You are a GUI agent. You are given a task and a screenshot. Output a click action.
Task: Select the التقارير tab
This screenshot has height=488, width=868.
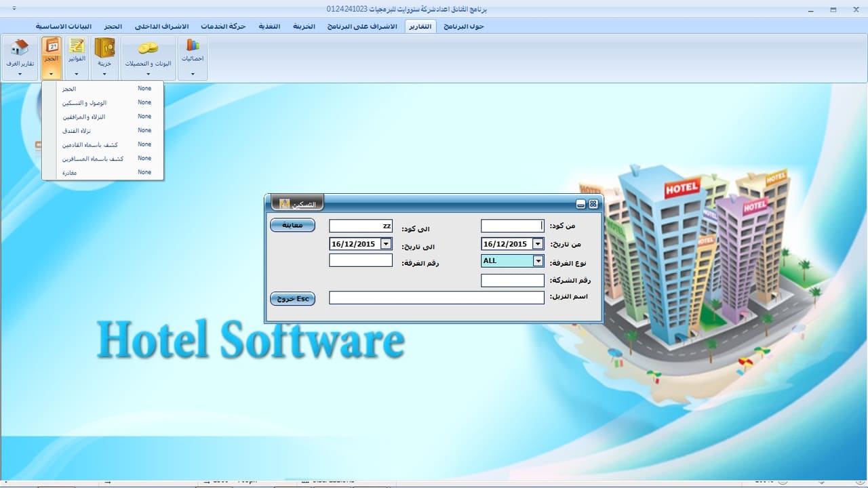422,26
